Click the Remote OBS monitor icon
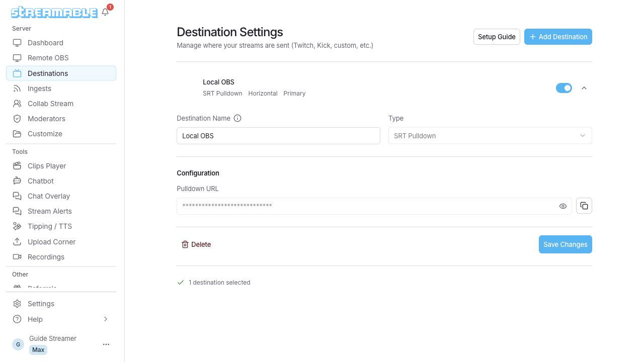Screen dimensions: 644x362 17,58
